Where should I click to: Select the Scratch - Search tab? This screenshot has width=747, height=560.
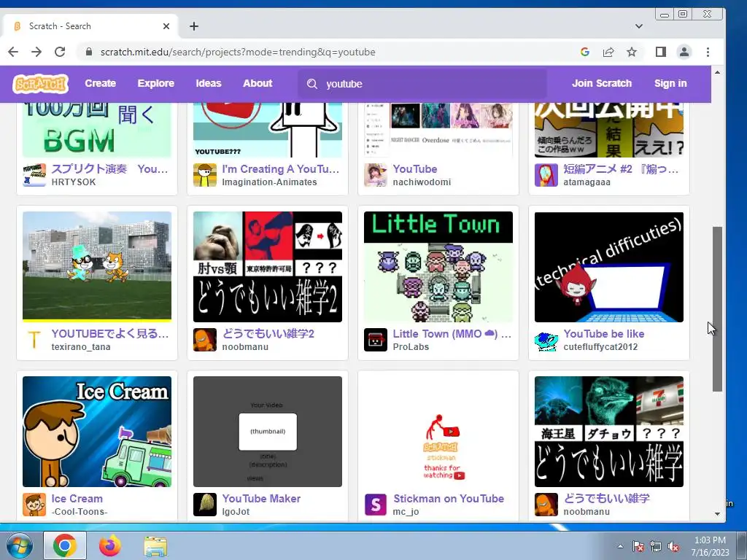tap(90, 26)
